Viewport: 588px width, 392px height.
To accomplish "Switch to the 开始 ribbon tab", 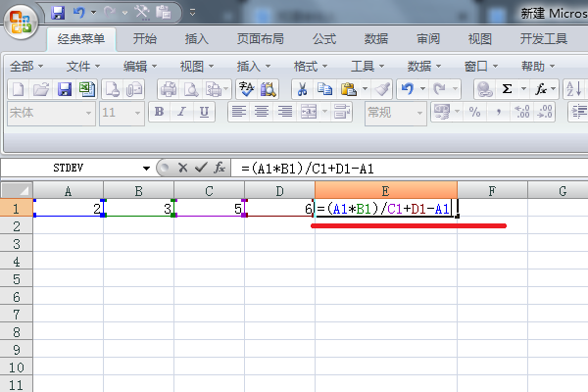I will [x=145, y=38].
